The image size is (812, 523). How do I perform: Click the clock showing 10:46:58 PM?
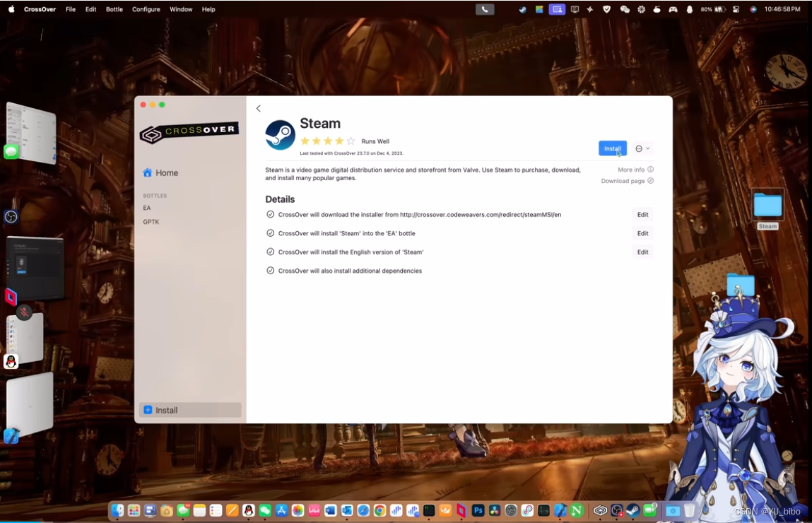[x=782, y=9]
